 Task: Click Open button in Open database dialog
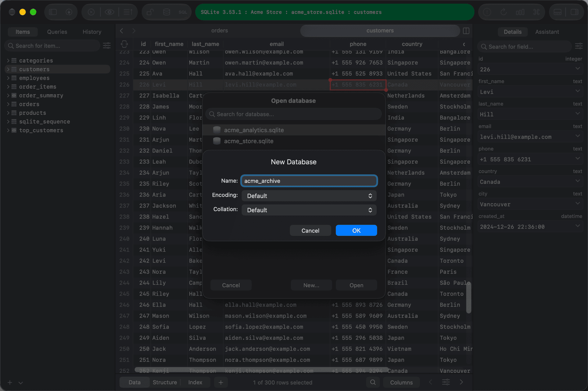click(356, 285)
